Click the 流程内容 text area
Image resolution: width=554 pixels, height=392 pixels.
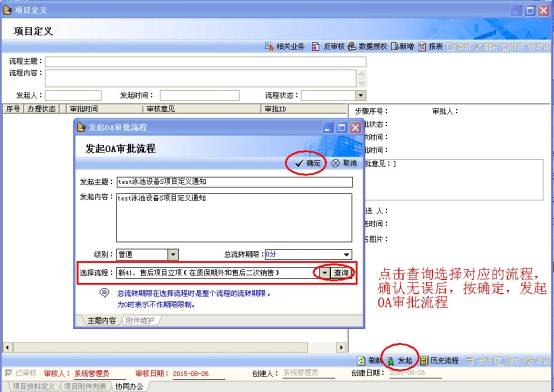[201, 78]
